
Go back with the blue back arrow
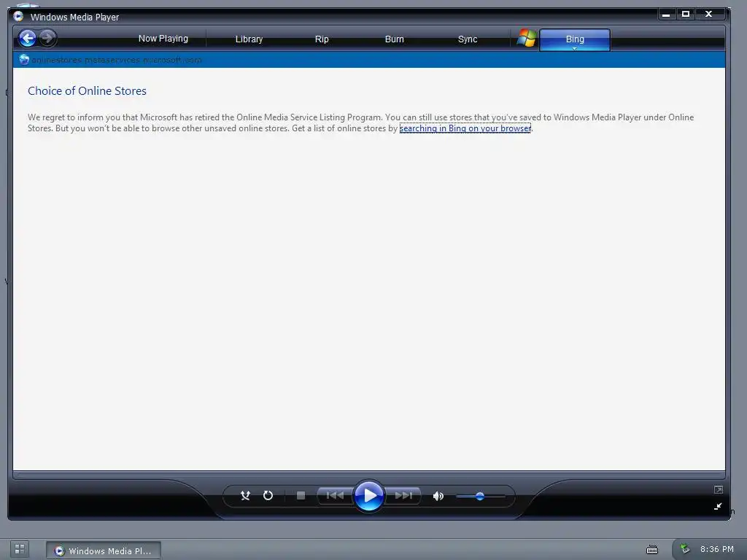click(x=28, y=38)
